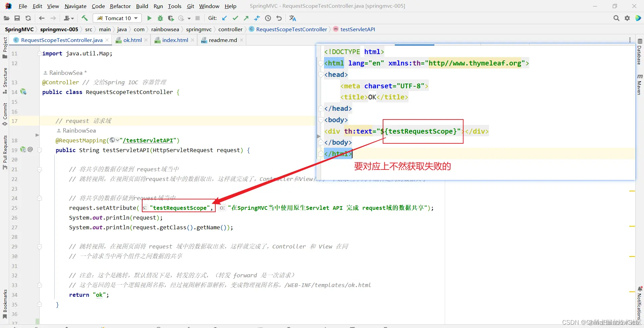Click RequestScopeTestController in the breadcrumb
Image resolution: width=644 pixels, height=328 pixels.
pyautogui.click(x=291, y=29)
